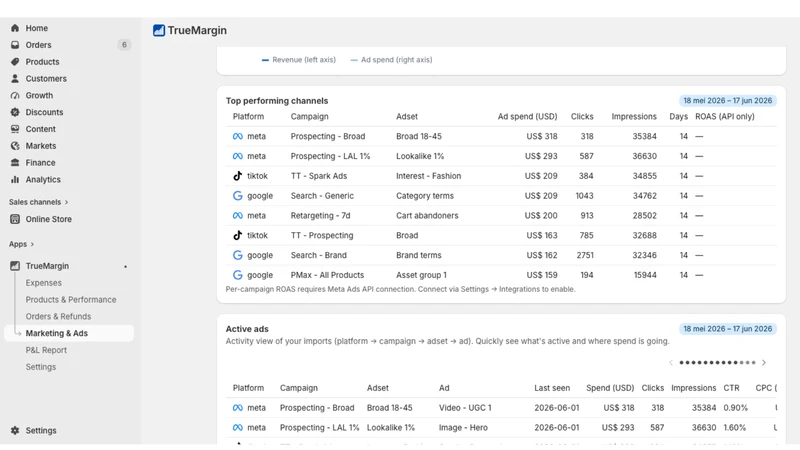Open TrueMargin app Settings subitem
Image resolution: width=800 pixels, height=450 pixels.
click(x=41, y=367)
